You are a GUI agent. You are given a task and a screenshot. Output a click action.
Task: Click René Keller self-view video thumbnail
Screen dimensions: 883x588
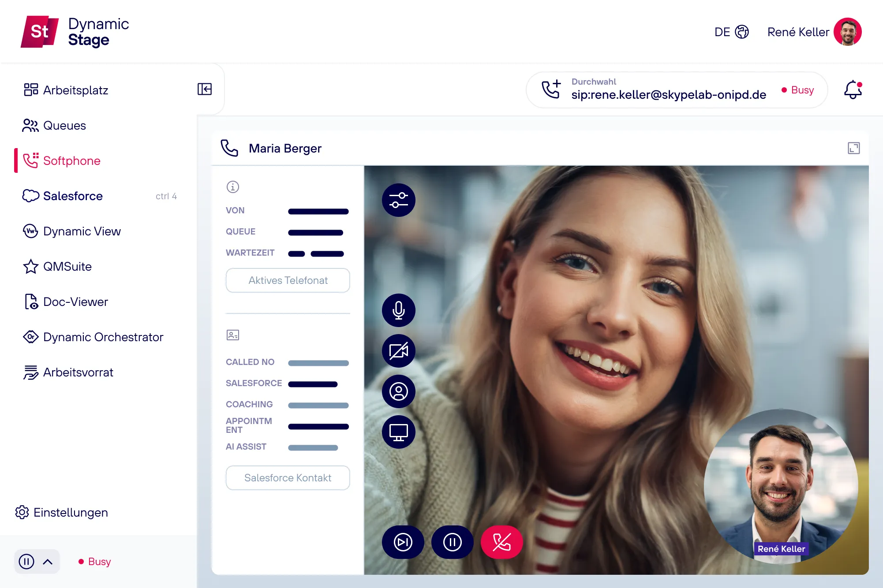point(781,486)
